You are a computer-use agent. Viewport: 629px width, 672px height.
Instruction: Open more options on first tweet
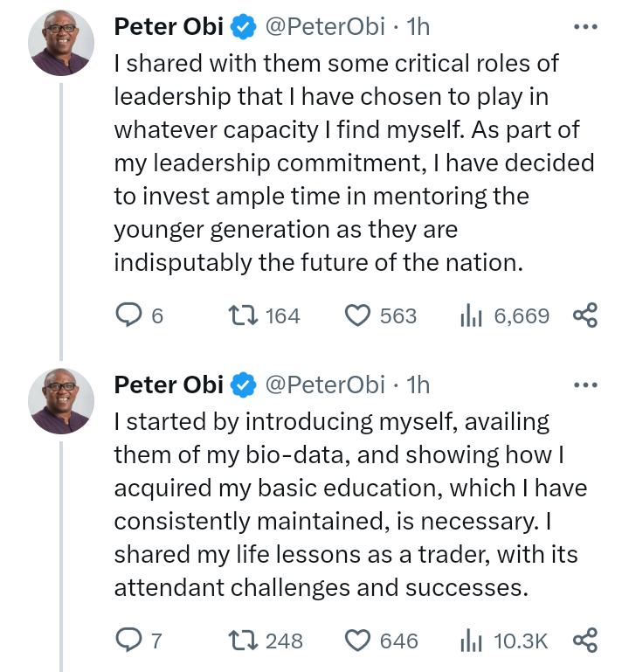point(584,28)
